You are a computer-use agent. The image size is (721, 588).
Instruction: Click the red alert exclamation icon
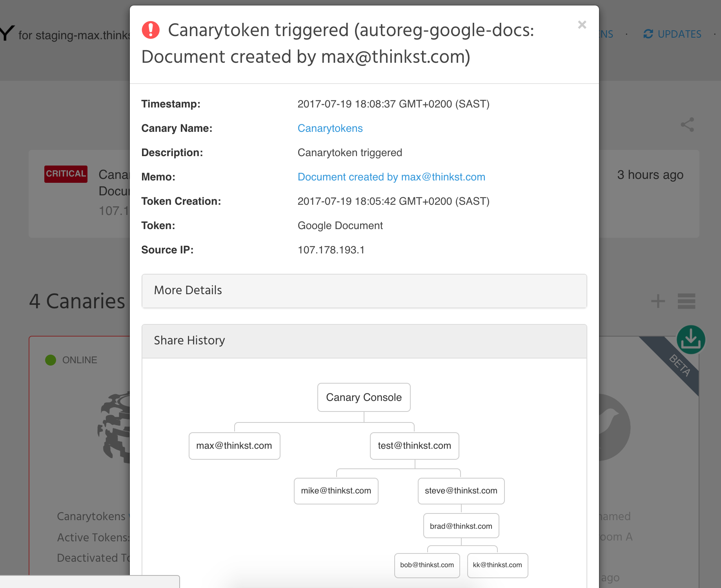coord(151,30)
